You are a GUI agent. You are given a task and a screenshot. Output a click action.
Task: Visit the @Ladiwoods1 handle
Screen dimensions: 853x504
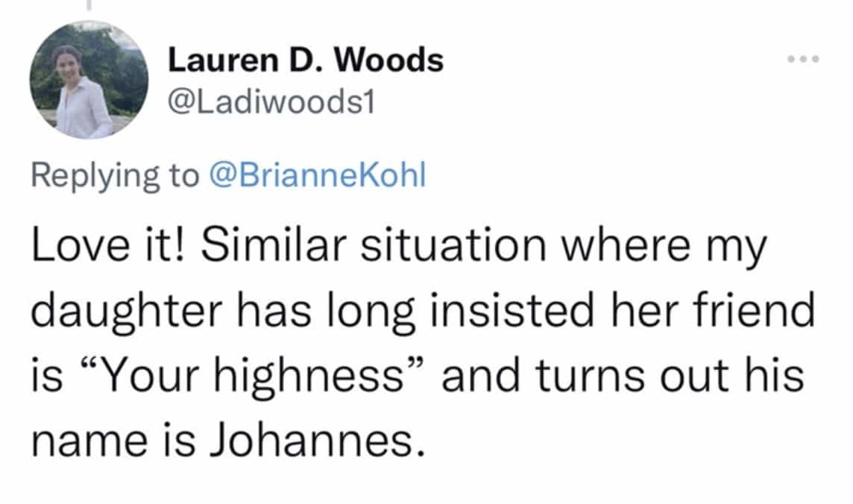pos(271,106)
